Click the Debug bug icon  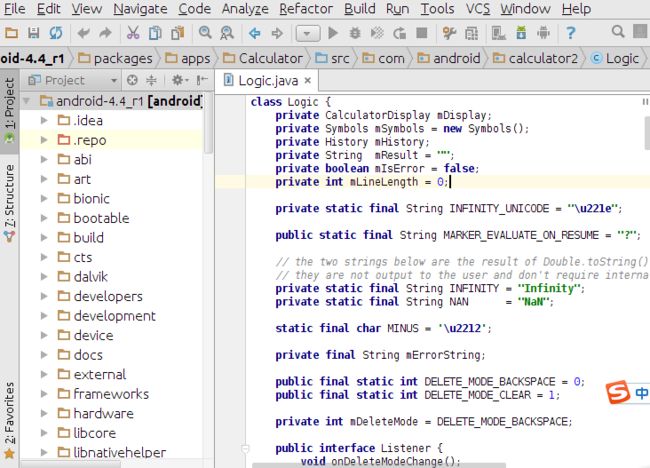point(355,32)
